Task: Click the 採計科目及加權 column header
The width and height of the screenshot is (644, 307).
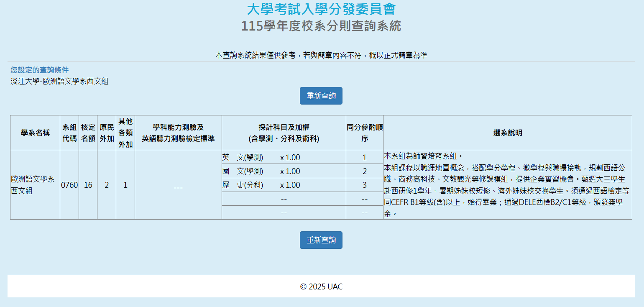Action: click(x=284, y=133)
